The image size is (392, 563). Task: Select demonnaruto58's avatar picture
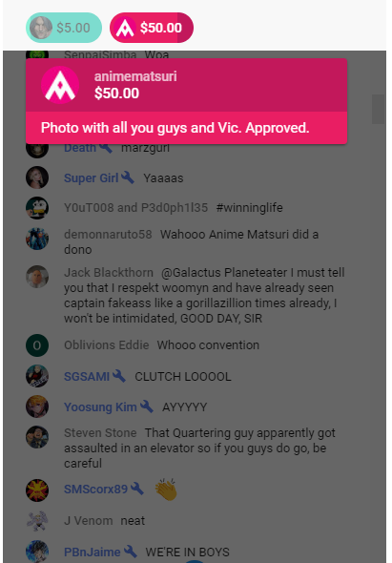click(37, 239)
